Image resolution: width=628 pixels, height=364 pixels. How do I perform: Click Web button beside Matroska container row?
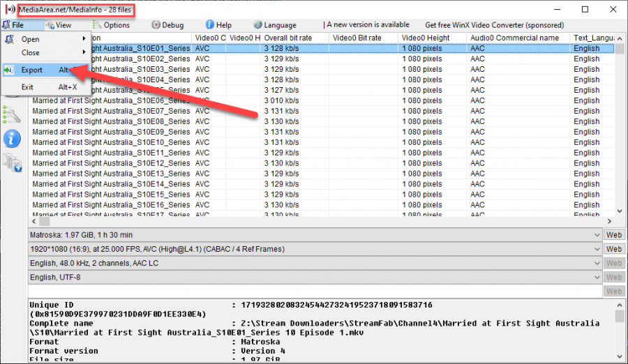(x=613, y=236)
